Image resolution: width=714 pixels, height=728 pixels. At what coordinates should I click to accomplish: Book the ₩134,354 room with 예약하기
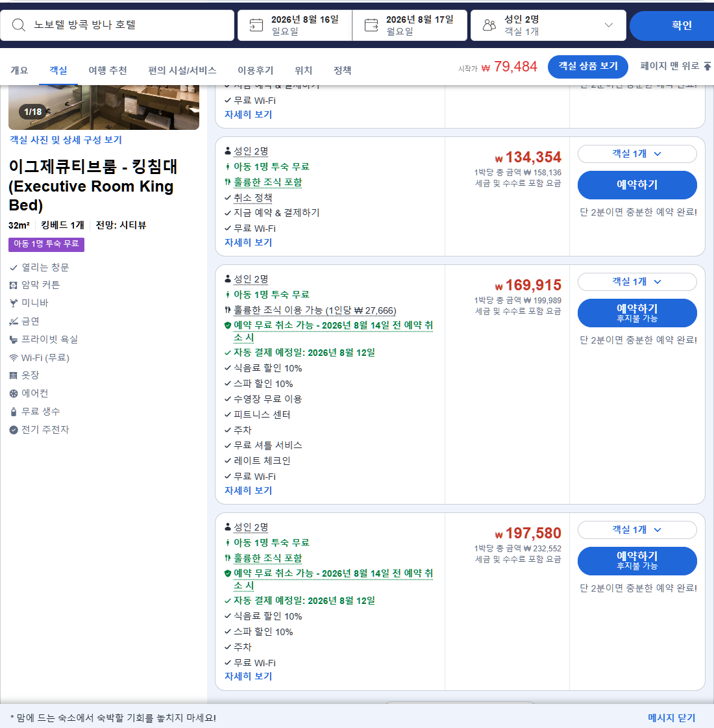tap(637, 185)
